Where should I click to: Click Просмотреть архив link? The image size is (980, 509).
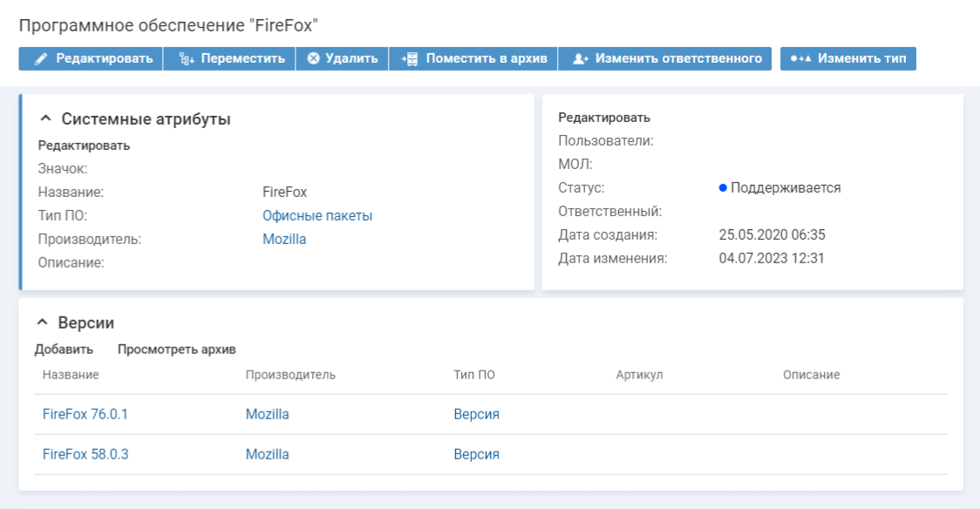pyautogui.click(x=177, y=350)
